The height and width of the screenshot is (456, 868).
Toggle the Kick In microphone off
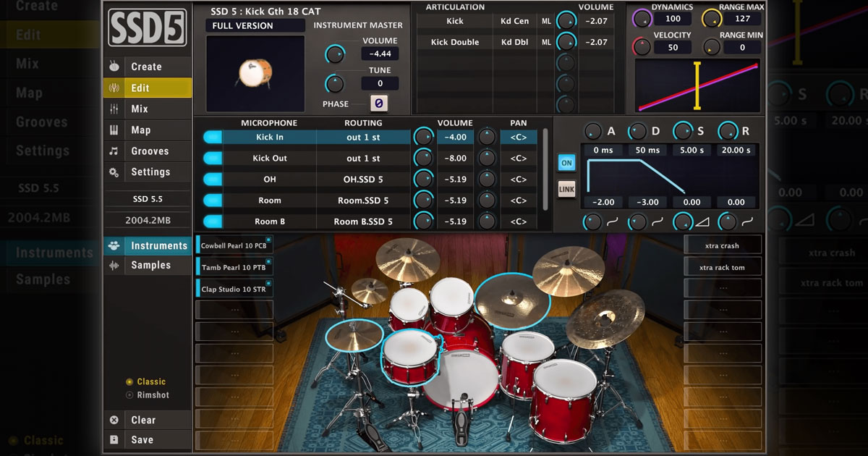coord(213,137)
